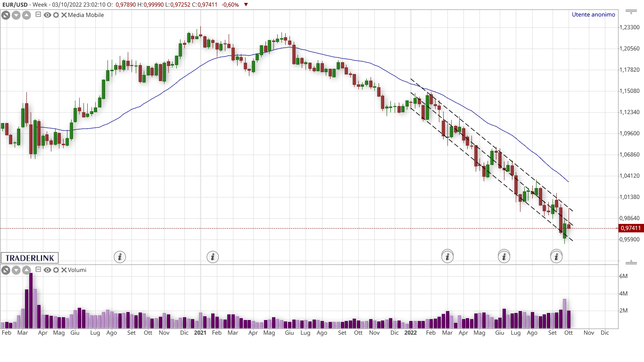Toggle Media Mobile visibility eye icon
The height and width of the screenshot is (362, 644).
point(47,15)
